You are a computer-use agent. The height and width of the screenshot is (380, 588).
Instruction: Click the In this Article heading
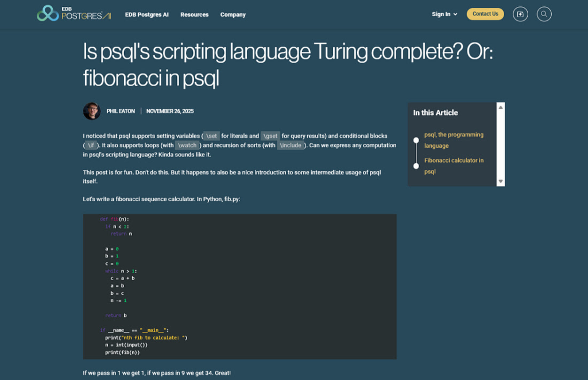tap(435, 113)
